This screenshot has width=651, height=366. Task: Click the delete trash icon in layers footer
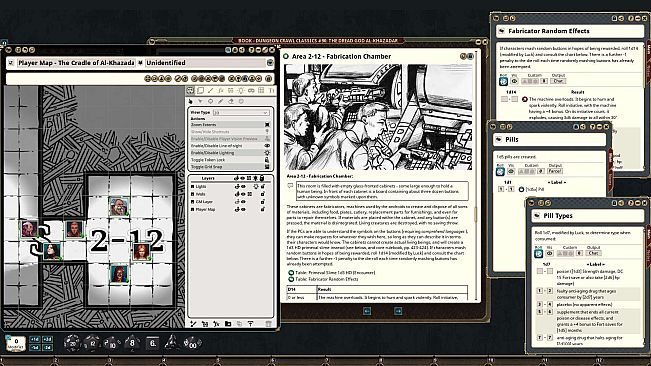click(268, 324)
